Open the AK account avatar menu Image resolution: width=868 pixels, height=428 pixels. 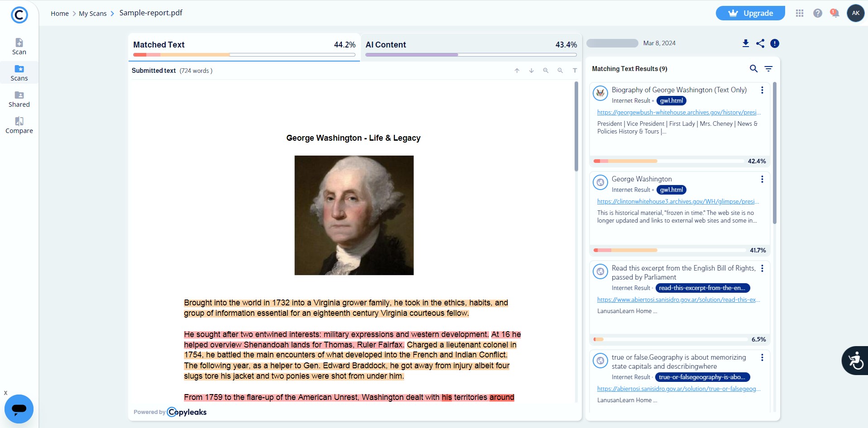856,13
